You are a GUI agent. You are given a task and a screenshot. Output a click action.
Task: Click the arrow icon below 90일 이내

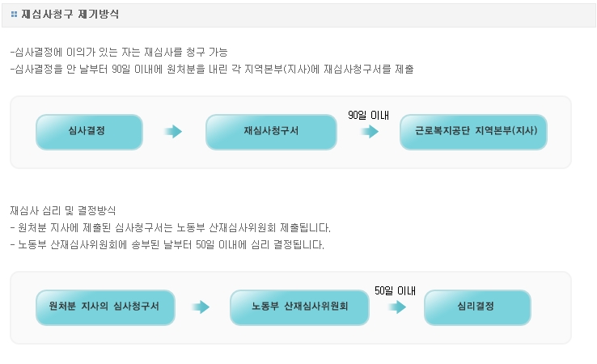click(370, 132)
